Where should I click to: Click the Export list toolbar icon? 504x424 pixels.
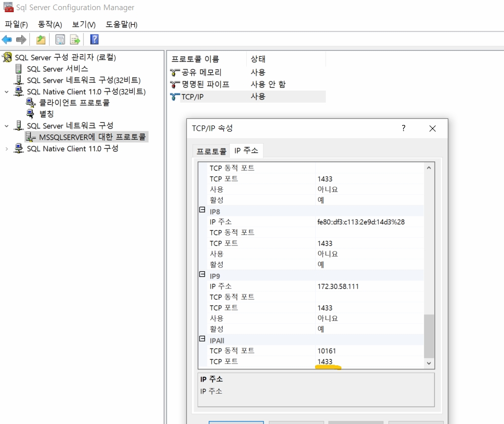click(75, 40)
